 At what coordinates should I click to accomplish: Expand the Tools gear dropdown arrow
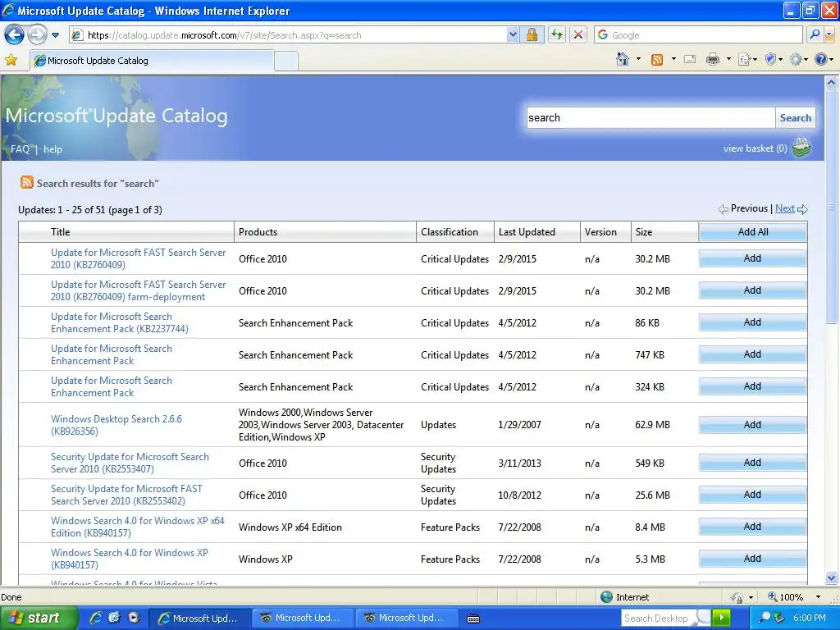coord(806,59)
